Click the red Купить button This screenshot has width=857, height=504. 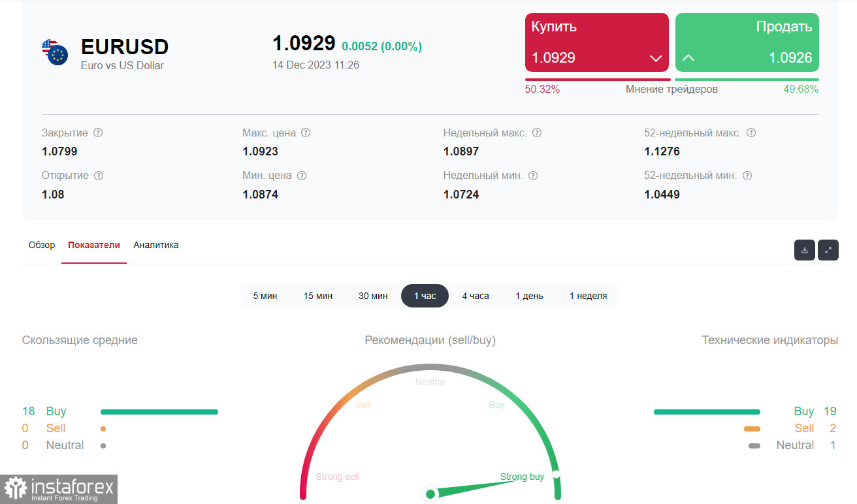[597, 42]
